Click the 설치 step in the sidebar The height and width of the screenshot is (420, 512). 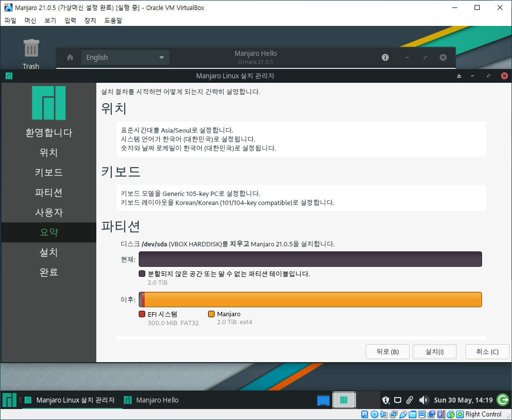[48, 252]
